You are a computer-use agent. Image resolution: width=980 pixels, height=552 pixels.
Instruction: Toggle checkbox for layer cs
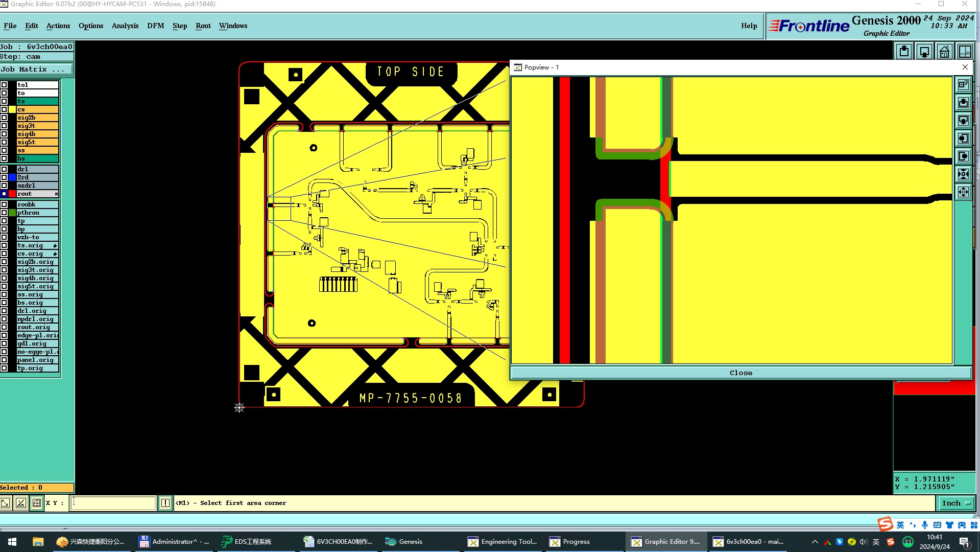(x=4, y=109)
